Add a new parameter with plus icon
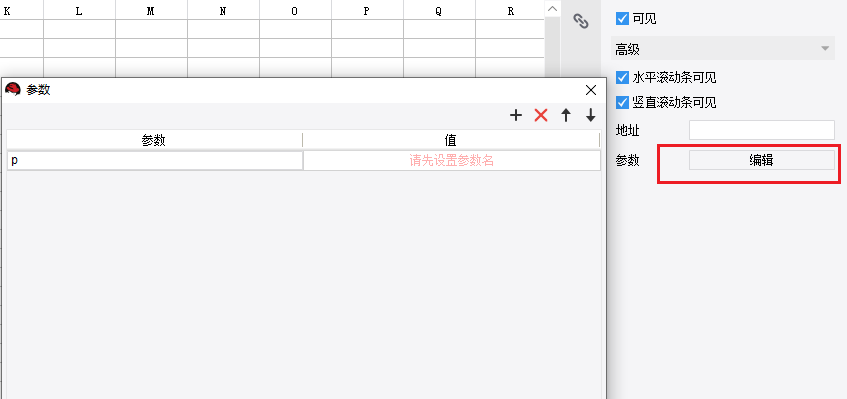This screenshot has height=399, width=847. coord(516,115)
